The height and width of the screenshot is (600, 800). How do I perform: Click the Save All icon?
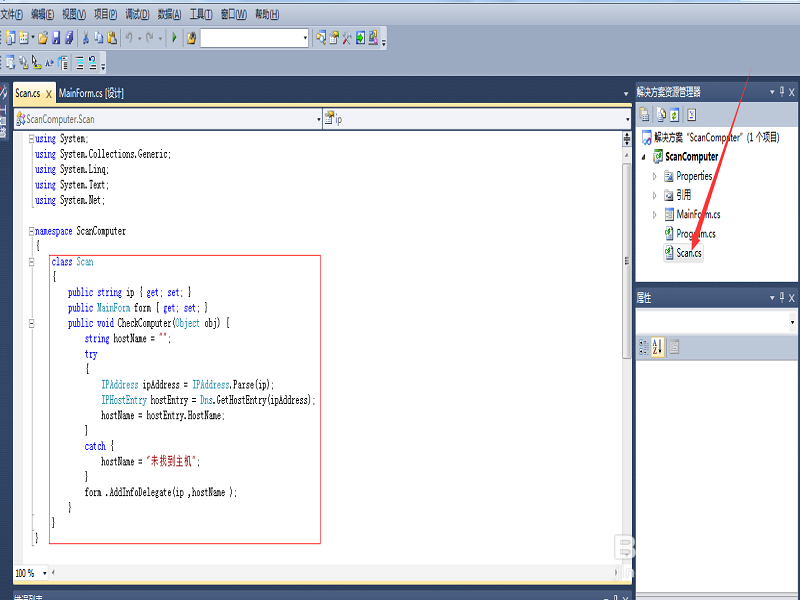(69, 38)
